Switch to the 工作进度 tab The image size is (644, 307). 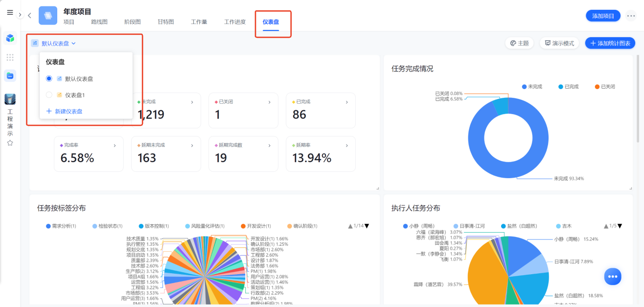[x=235, y=22]
